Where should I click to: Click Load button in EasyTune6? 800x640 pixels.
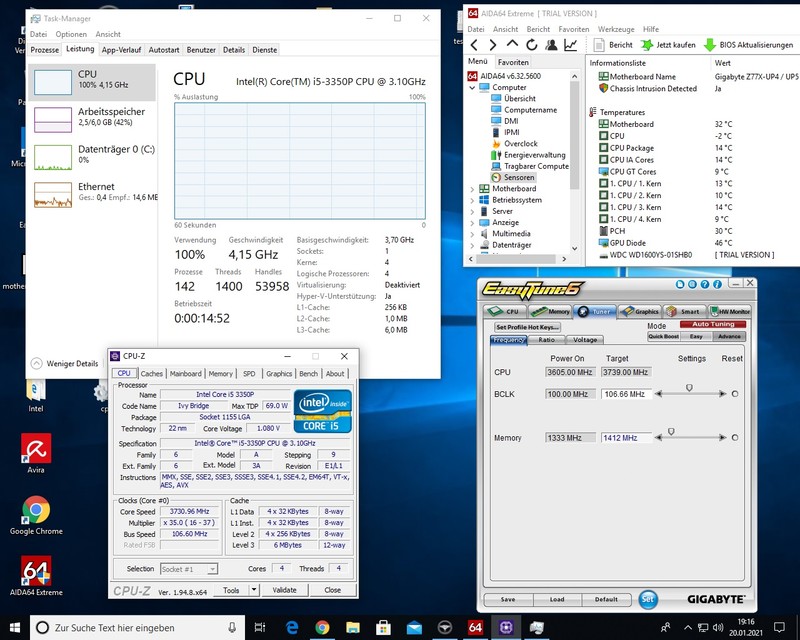point(557,599)
